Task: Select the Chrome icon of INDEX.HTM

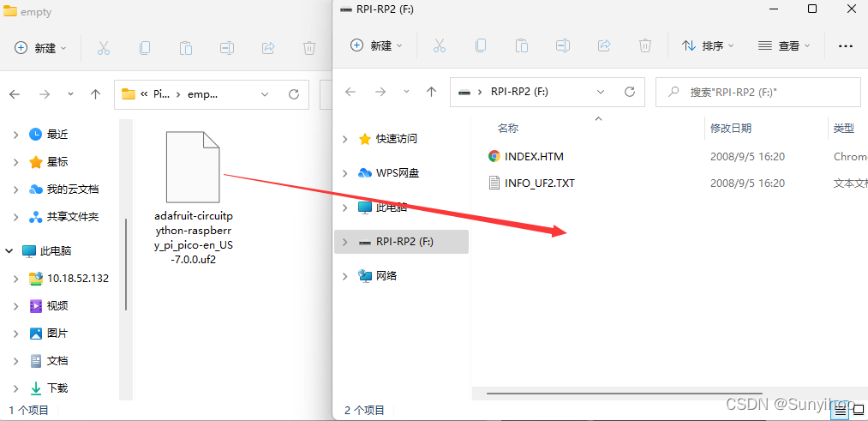Action: (494, 157)
